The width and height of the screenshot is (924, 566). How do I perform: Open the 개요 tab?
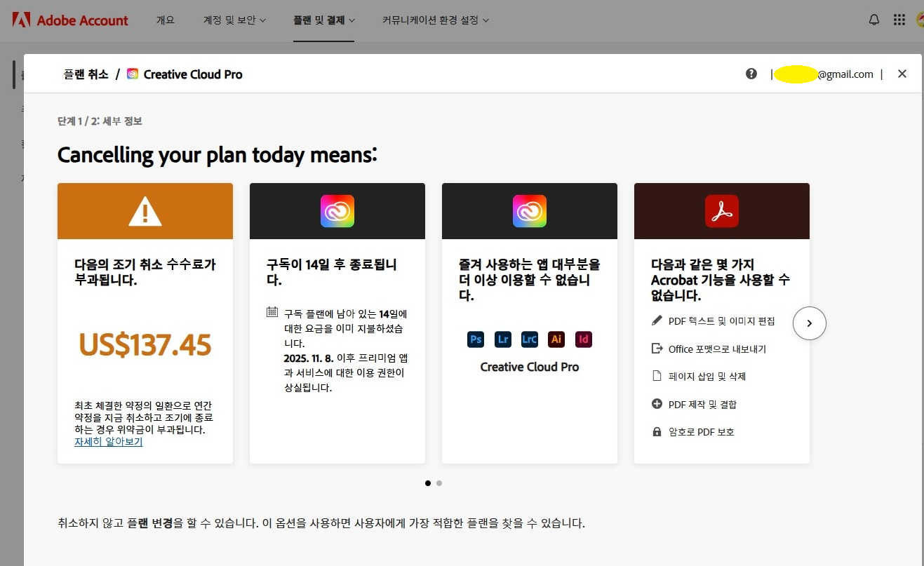[x=165, y=20]
